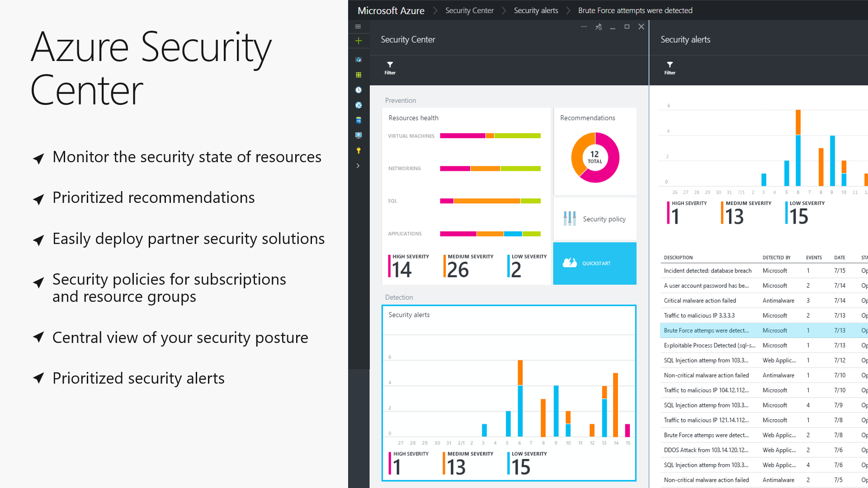Expand the sidebar Browse chevron
Screen dimensions: 868x488
click(x=358, y=166)
